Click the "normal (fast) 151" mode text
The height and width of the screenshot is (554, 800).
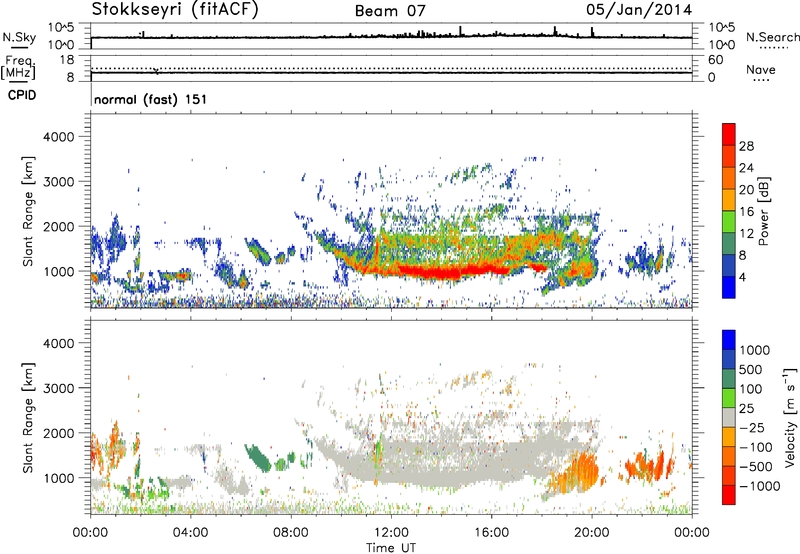point(151,99)
